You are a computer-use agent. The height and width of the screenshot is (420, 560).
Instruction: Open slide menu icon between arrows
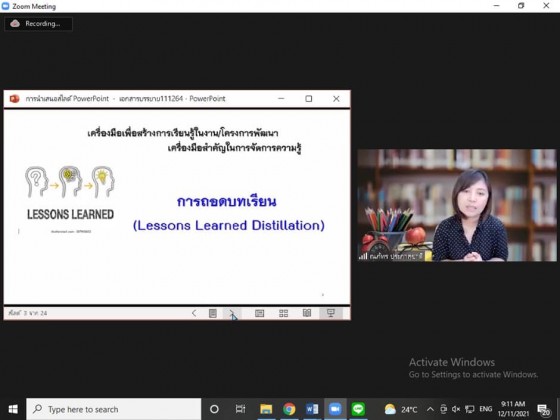(x=212, y=313)
